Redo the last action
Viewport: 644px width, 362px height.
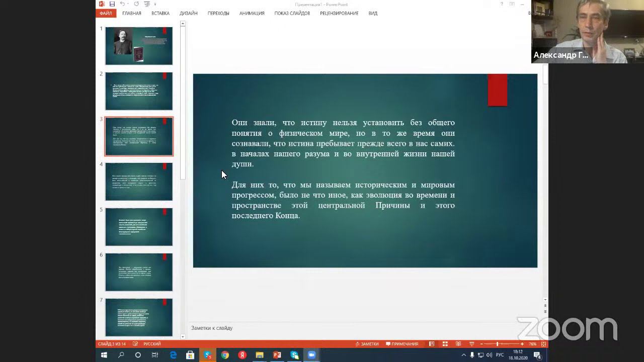pos(136,4)
